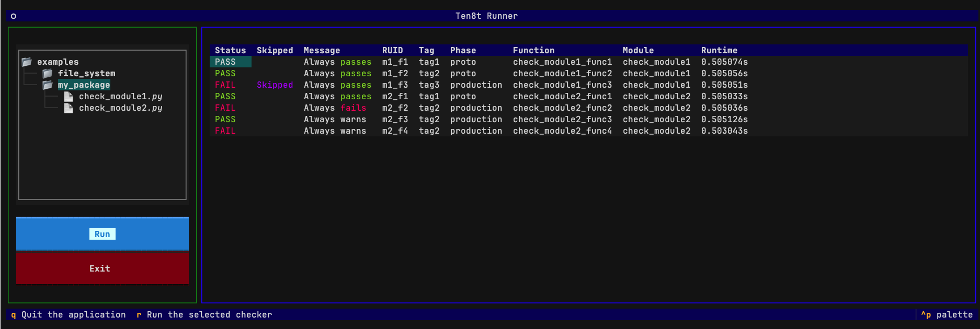This screenshot has width=980, height=329.
Task: Select check_module1.py in the tree
Action: coord(121,97)
